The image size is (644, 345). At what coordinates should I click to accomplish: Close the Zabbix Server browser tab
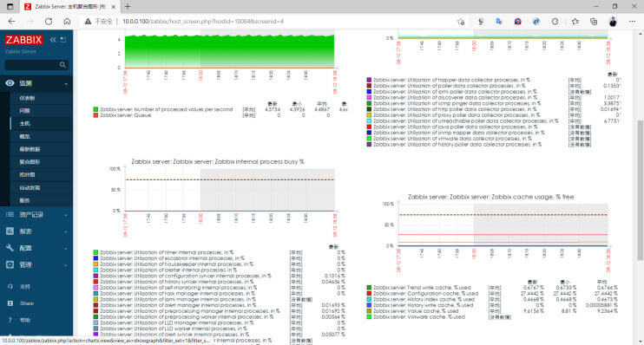pos(114,7)
